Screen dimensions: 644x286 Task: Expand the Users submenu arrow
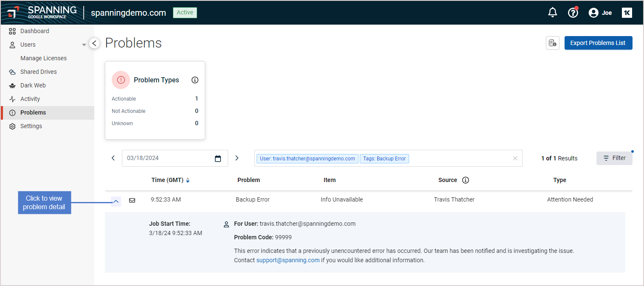[84, 45]
